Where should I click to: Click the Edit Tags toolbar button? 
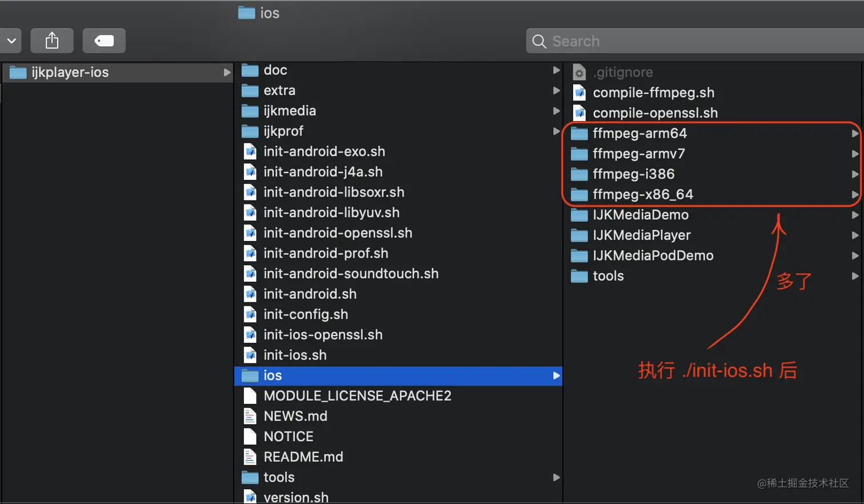click(x=104, y=41)
